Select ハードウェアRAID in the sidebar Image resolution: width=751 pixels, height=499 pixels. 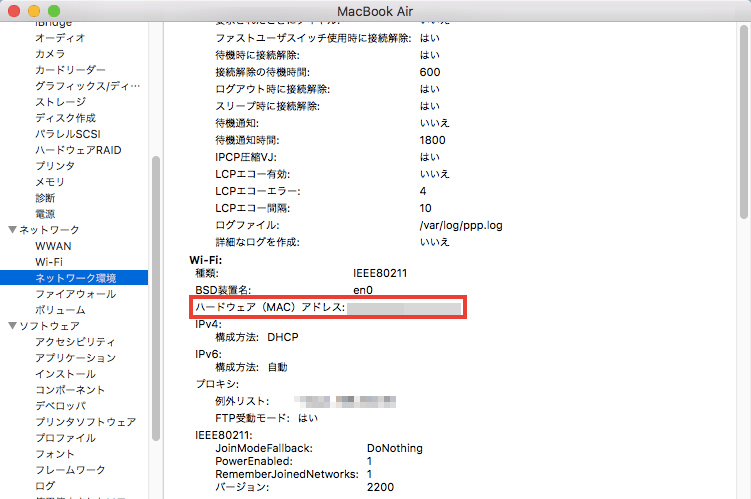coord(78,150)
